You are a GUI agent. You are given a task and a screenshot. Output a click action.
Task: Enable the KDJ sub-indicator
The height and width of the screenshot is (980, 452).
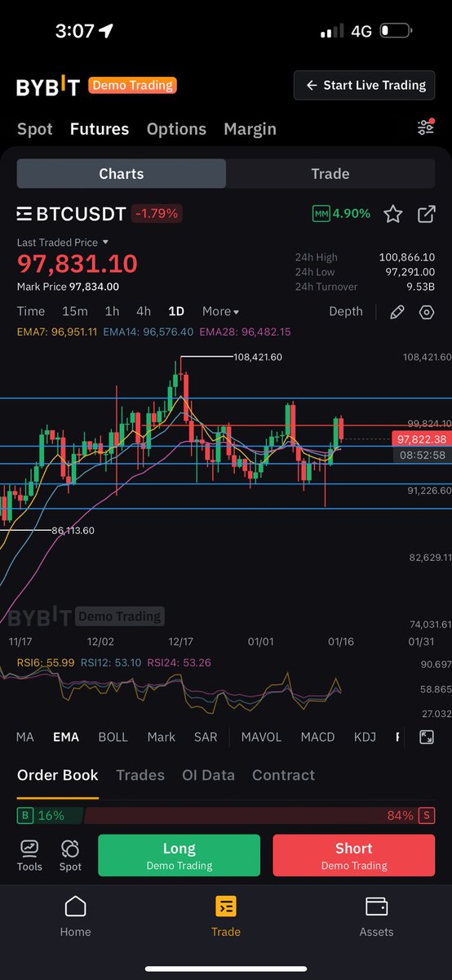pos(365,737)
